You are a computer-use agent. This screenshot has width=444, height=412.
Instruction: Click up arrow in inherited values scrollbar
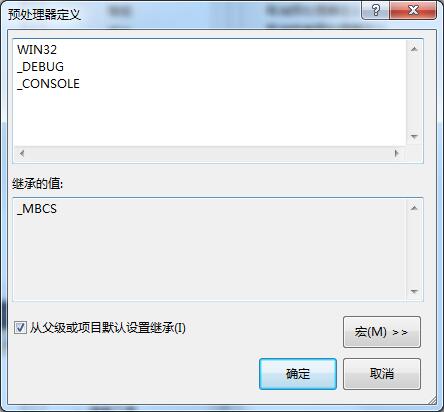pos(414,208)
